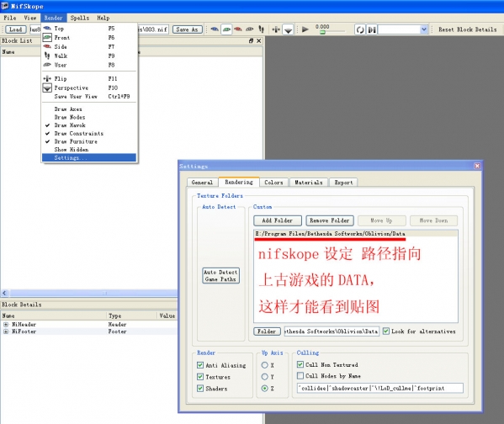Expand the NiHeader tree row
This screenshot has height=424, width=504.
pos(6,325)
